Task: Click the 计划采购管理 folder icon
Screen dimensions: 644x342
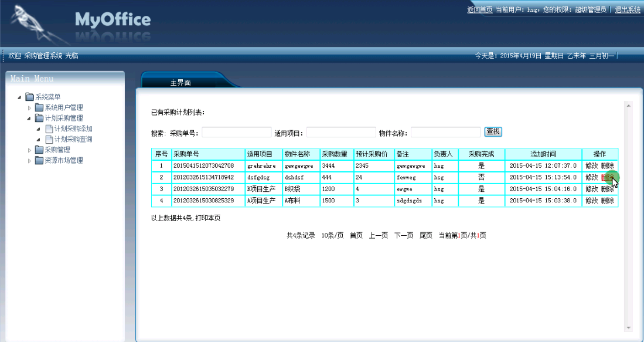Action: tap(39, 118)
